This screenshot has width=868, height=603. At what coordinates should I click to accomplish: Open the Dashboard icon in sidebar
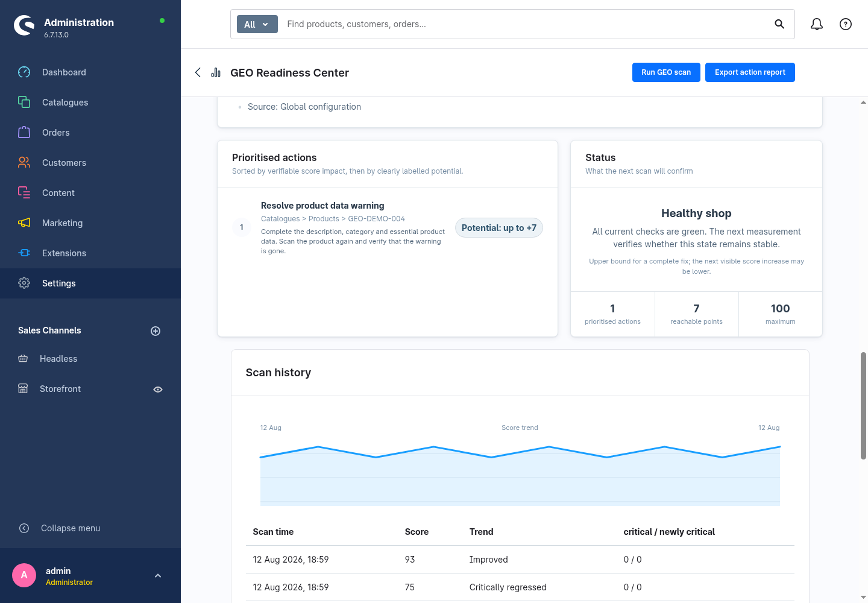point(24,72)
